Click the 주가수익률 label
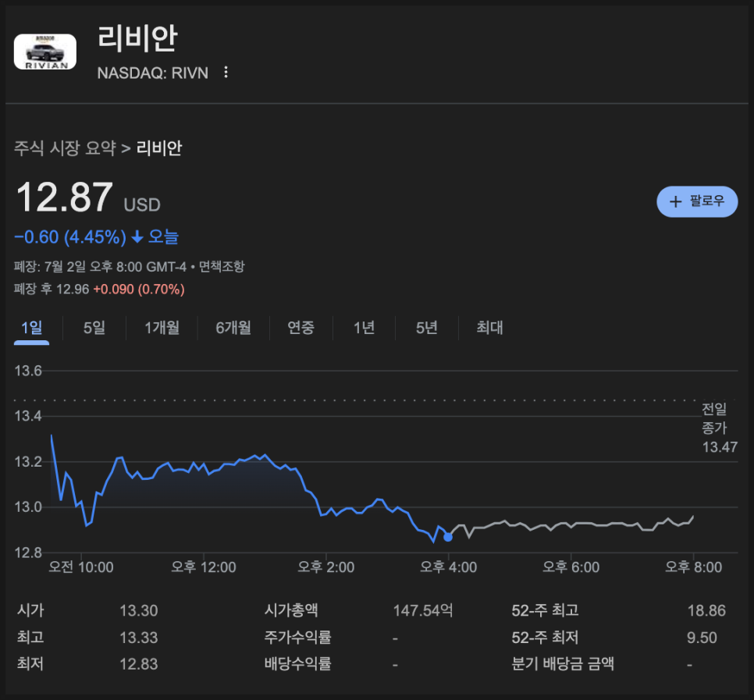 [x=297, y=638]
